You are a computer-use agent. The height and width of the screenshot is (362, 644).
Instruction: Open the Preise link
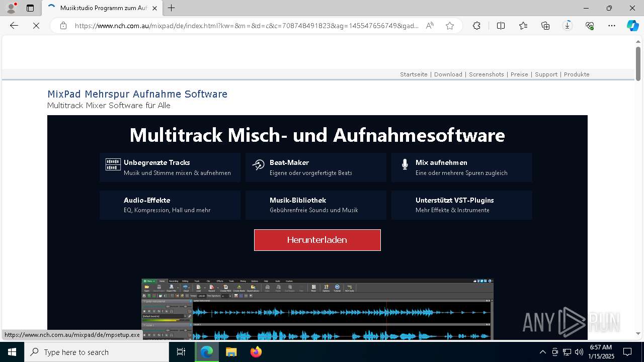pos(519,74)
